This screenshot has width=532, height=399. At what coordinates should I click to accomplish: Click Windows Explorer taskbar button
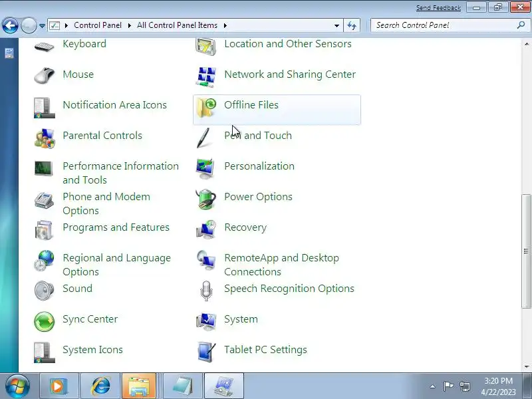pos(139,386)
